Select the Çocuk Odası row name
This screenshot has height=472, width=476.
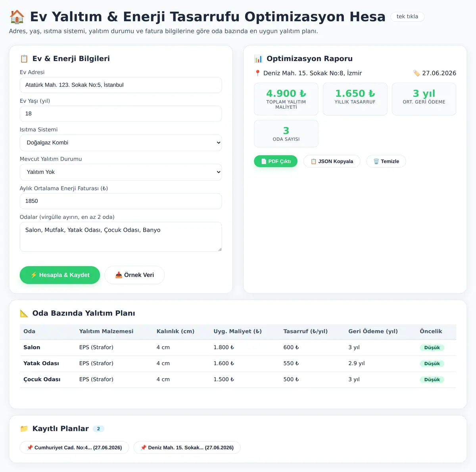pyautogui.click(x=42, y=380)
